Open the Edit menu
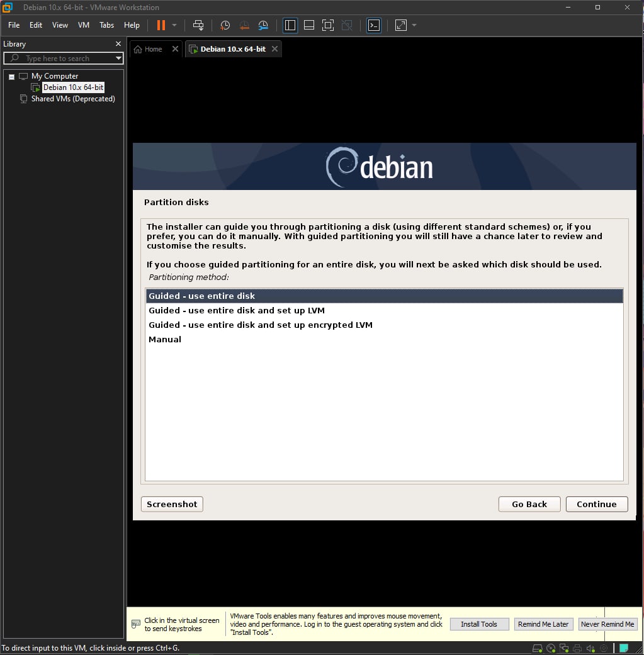The height and width of the screenshot is (655, 644). [35, 25]
